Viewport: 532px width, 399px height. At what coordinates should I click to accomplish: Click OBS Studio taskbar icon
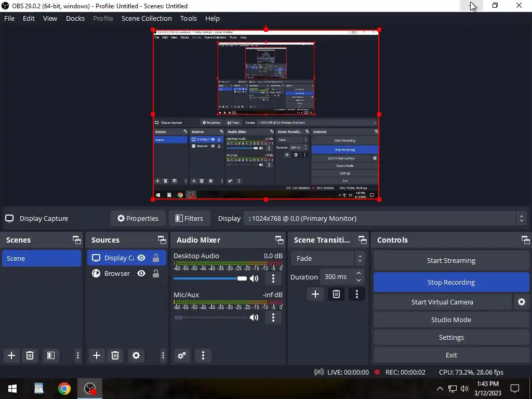90,389
